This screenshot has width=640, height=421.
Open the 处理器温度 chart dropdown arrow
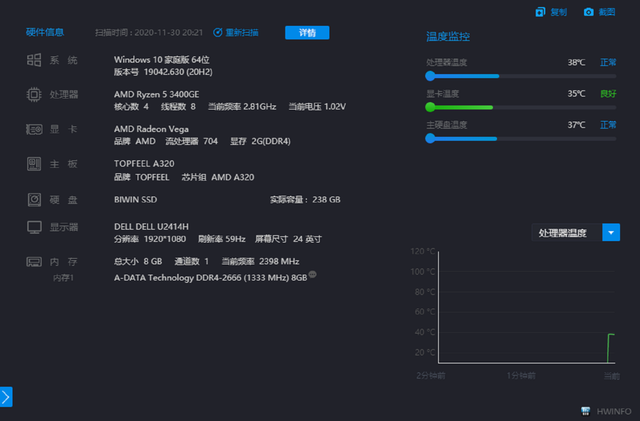[611, 232]
